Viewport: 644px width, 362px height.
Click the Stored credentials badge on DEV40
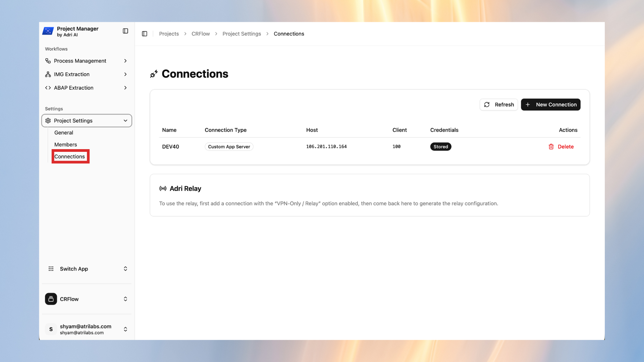440,146
